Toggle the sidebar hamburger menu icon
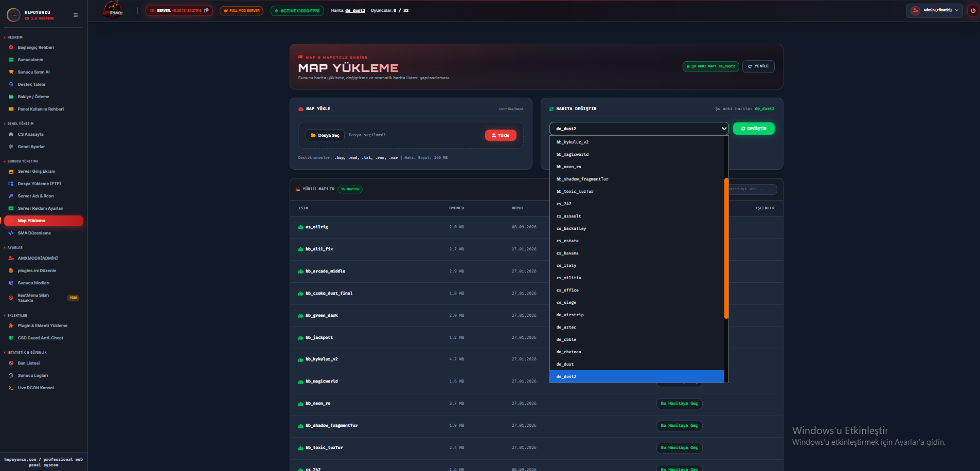Viewport: 980px width, 471px height. point(76,15)
